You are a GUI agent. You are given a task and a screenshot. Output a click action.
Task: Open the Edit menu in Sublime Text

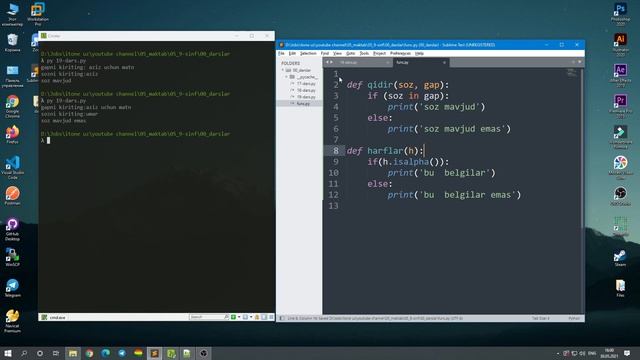(x=292, y=53)
